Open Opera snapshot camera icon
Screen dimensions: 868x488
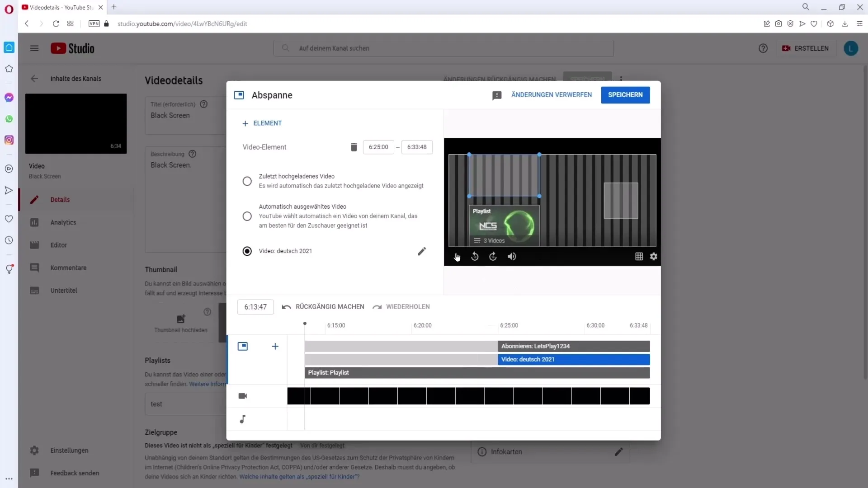pos(778,24)
